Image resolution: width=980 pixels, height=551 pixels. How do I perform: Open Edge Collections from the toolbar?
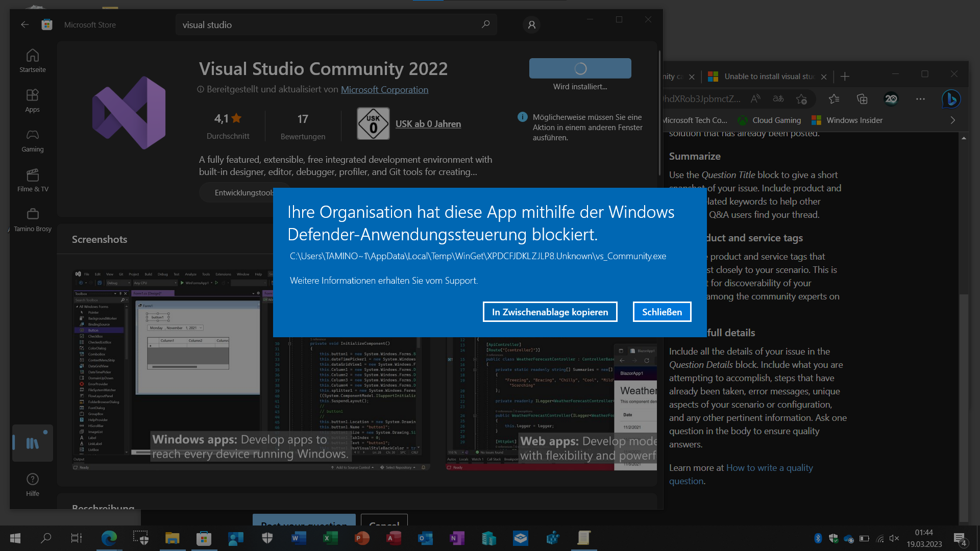pos(862,99)
